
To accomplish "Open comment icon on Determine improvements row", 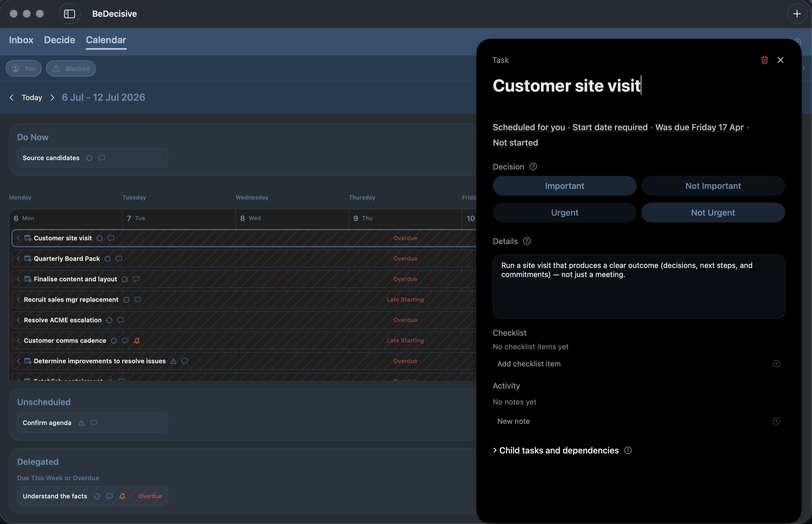I will click(184, 361).
